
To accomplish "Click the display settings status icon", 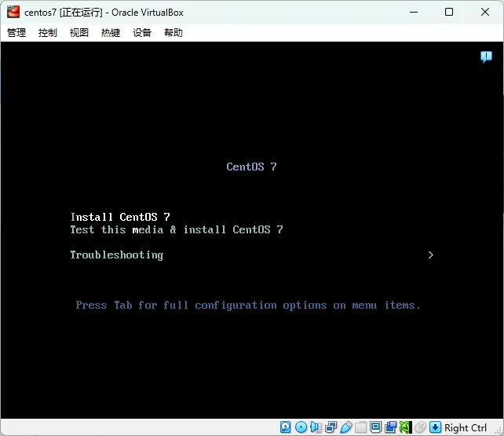I will [x=375, y=427].
